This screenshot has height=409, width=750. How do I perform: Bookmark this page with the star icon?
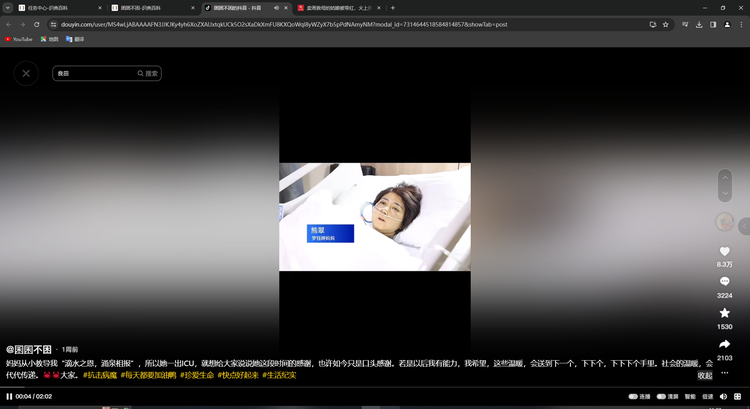(665, 24)
